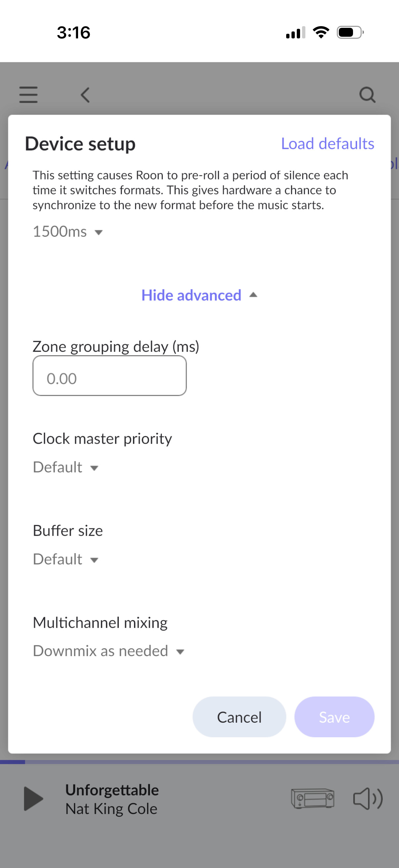Tap the battery status icon
Viewport: 399px width, 868px height.
[x=350, y=32]
